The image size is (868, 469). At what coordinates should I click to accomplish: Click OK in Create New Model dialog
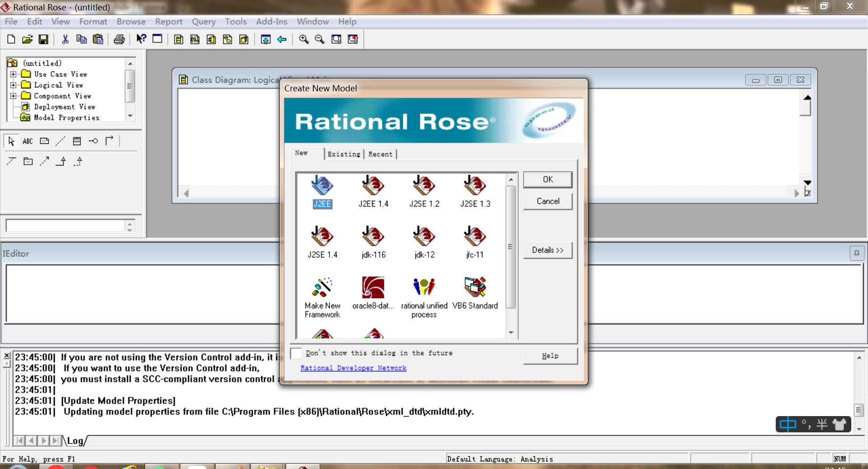click(x=547, y=180)
